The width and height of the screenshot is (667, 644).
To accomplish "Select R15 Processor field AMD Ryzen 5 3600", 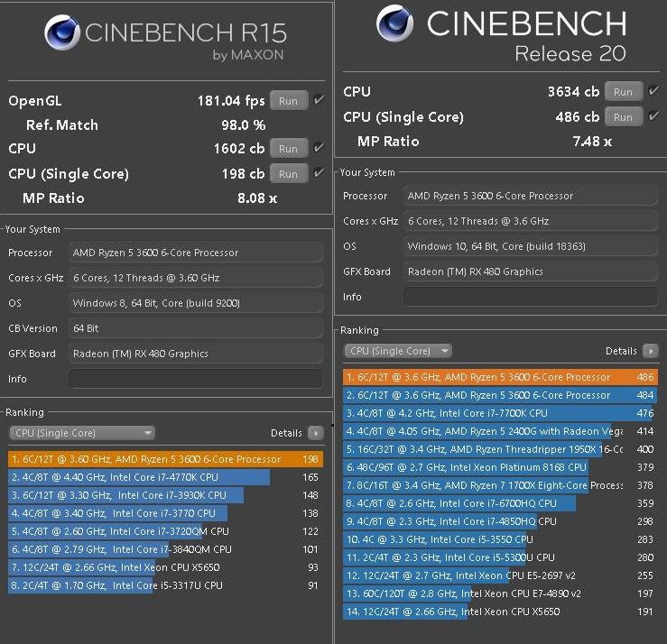I will [x=195, y=253].
